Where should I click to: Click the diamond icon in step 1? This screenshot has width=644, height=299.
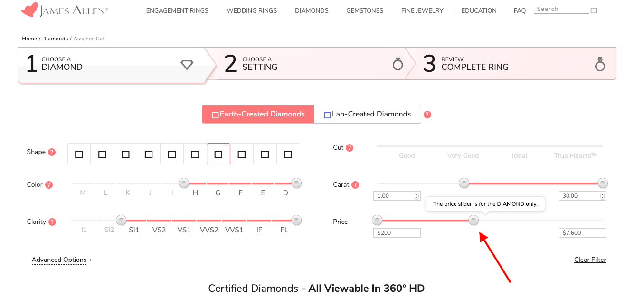click(187, 65)
